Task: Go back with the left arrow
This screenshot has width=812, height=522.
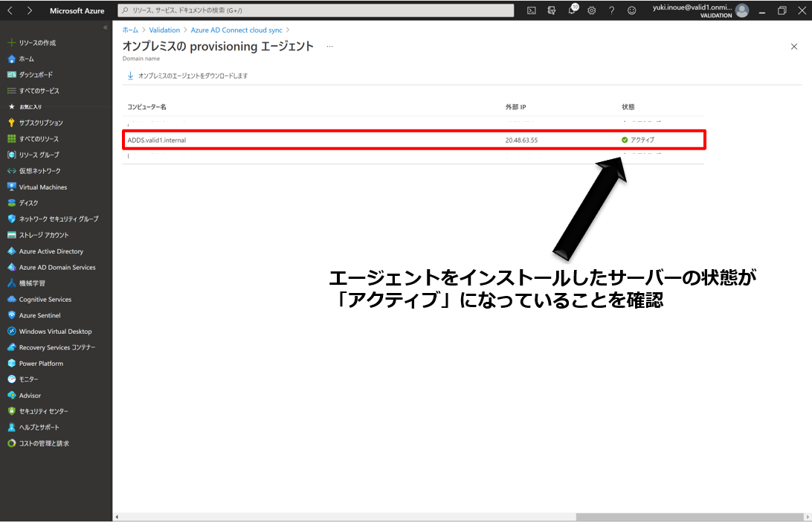Action: click(10, 10)
